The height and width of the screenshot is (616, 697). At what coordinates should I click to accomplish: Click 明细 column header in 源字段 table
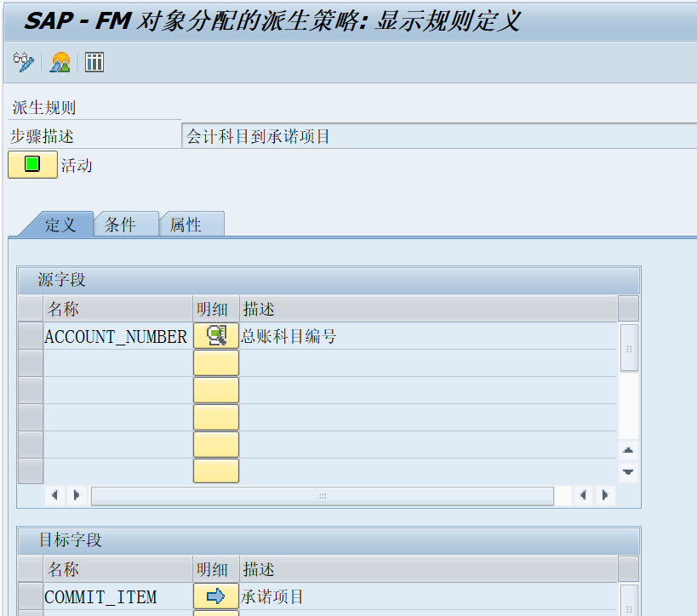[216, 309]
